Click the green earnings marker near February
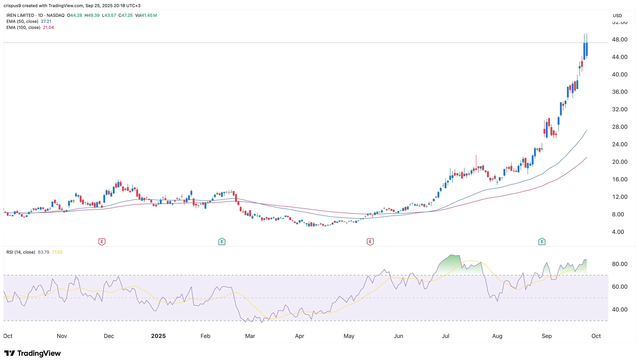 222,242
